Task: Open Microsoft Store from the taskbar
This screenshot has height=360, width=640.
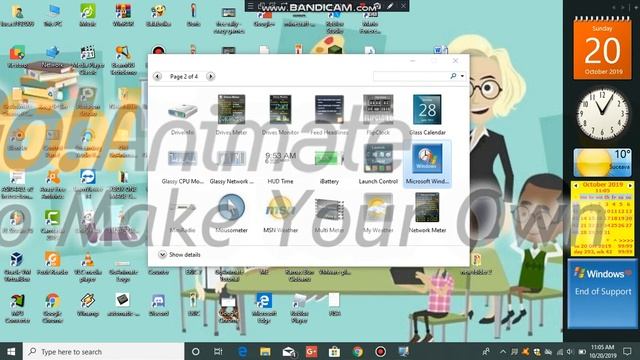Action: (334, 351)
